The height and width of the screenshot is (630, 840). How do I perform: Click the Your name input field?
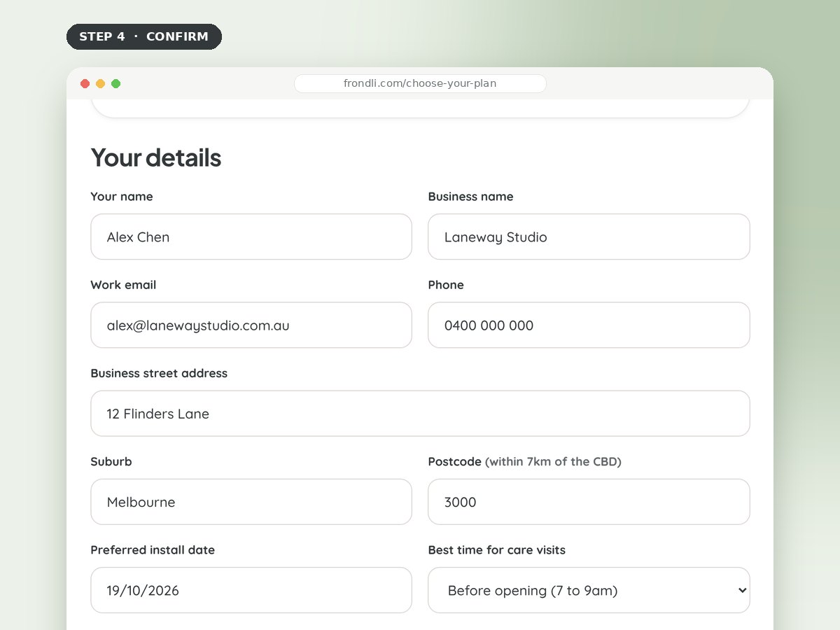click(251, 237)
